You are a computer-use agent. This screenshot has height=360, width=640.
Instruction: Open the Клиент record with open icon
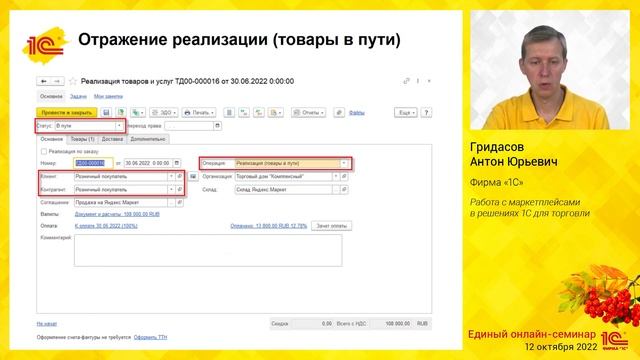(179, 176)
